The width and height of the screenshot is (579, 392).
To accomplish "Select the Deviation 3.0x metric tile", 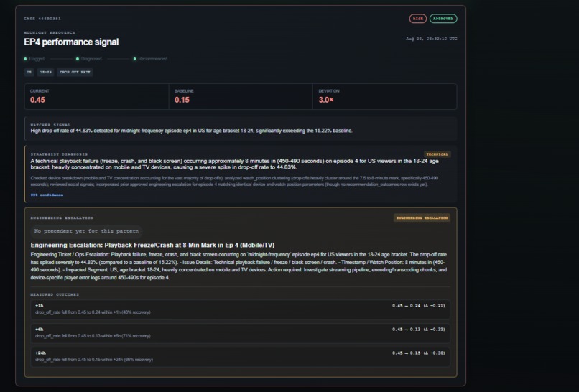I will click(385, 97).
